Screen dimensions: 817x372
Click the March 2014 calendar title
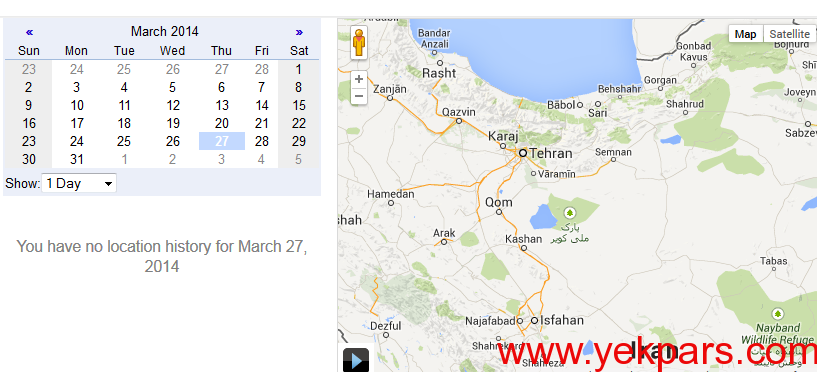(x=165, y=31)
